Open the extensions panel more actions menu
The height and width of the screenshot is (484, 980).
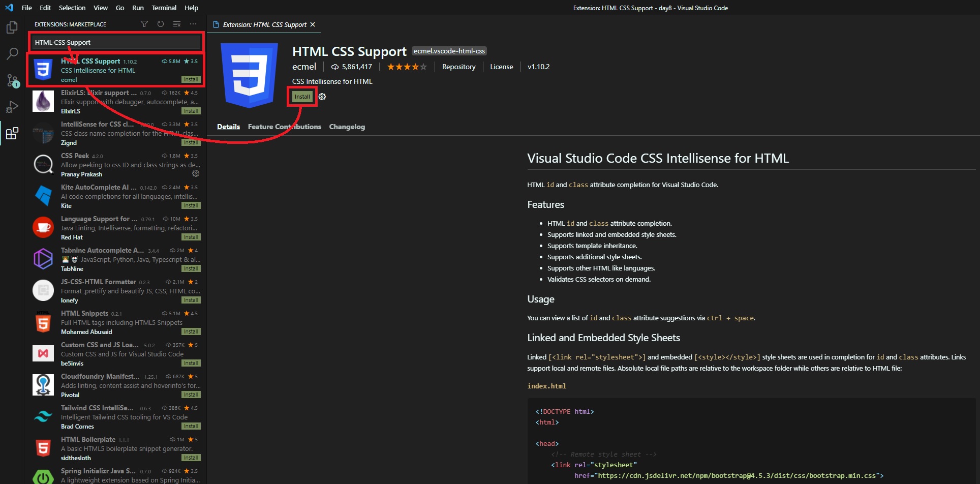point(193,24)
